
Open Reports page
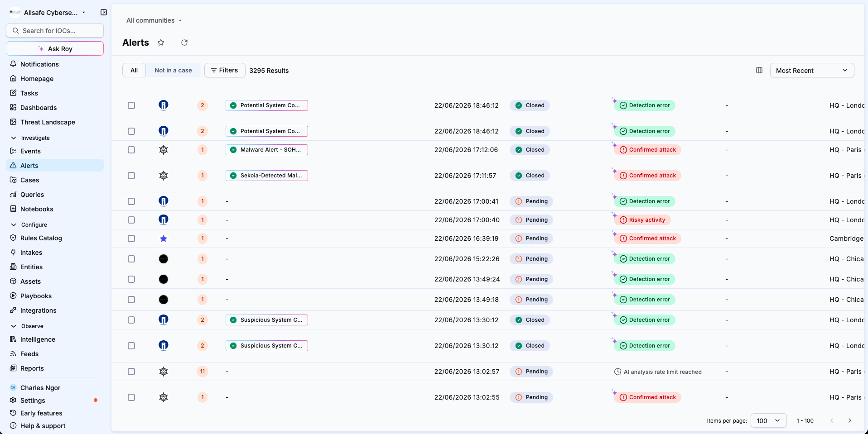point(54,368)
